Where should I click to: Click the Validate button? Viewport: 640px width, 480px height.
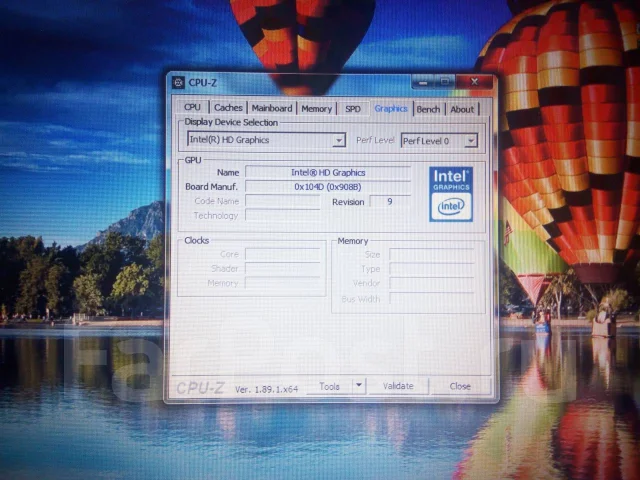point(398,386)
